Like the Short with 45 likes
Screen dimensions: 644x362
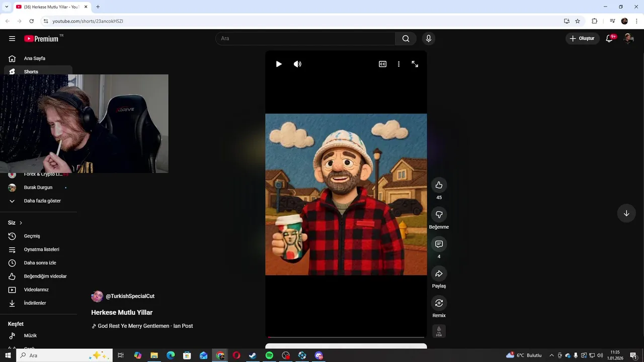pyautogui.click(x=439, y=185)
